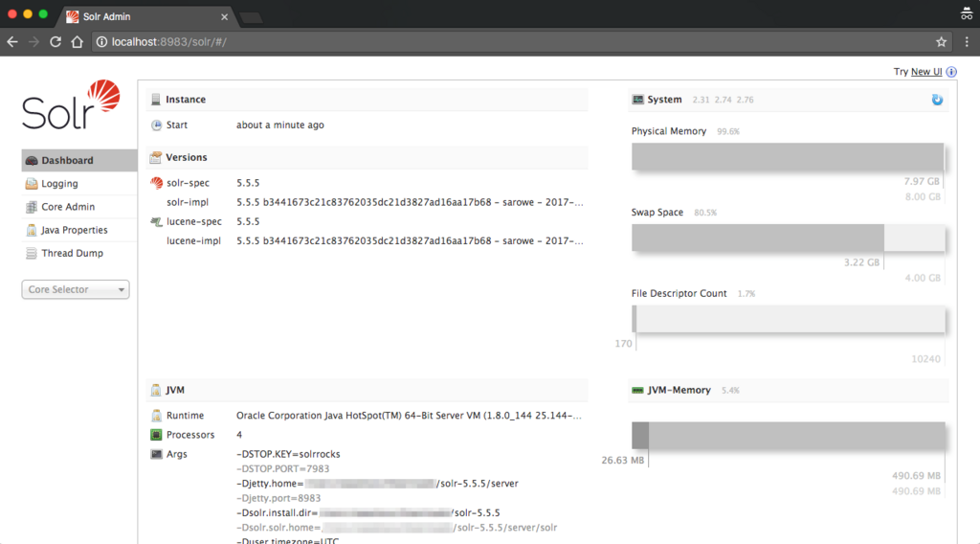The width and height of the screenshot is (980, 544).
Task: Click the Swap Space usage bar
Action: tap(789, 238)
